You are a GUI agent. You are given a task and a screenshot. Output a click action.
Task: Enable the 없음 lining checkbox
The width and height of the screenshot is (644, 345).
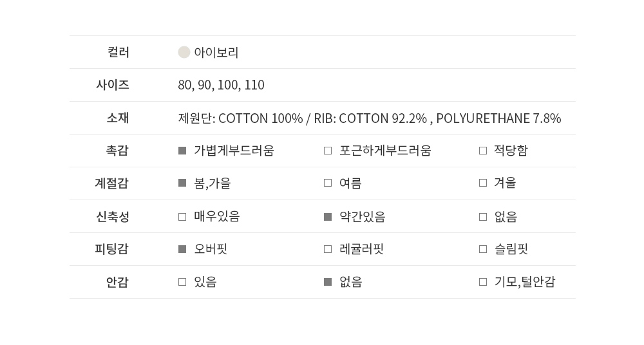tap(328, 282)
